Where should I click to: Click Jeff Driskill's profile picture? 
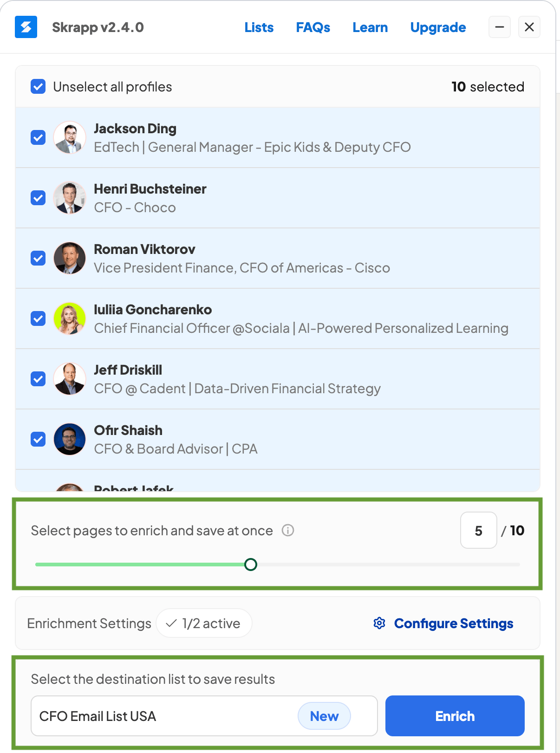tap(70, 379)
